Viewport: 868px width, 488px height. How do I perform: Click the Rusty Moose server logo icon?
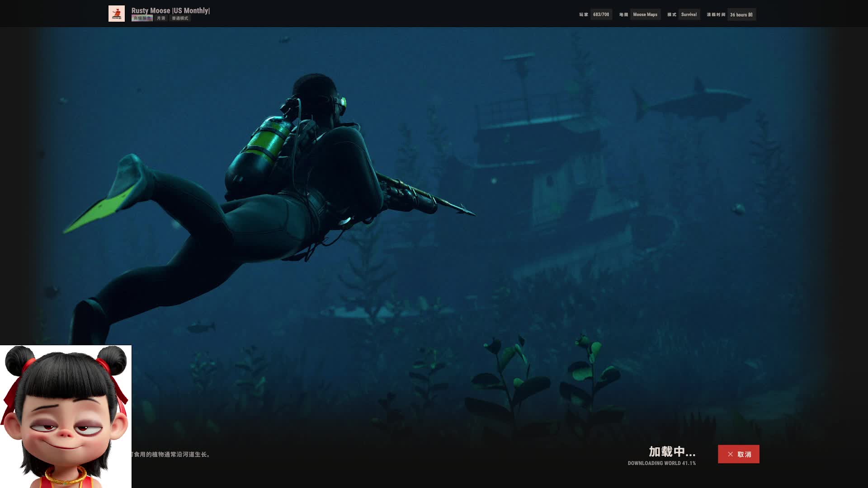(116, 14)
